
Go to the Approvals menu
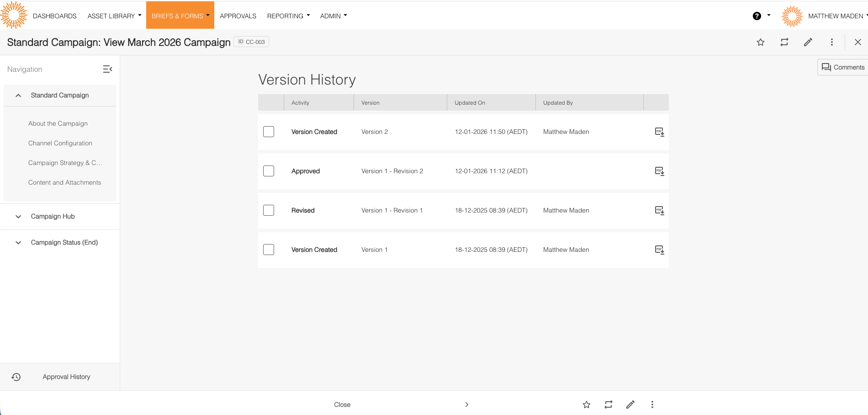click(x=238, y=16)
